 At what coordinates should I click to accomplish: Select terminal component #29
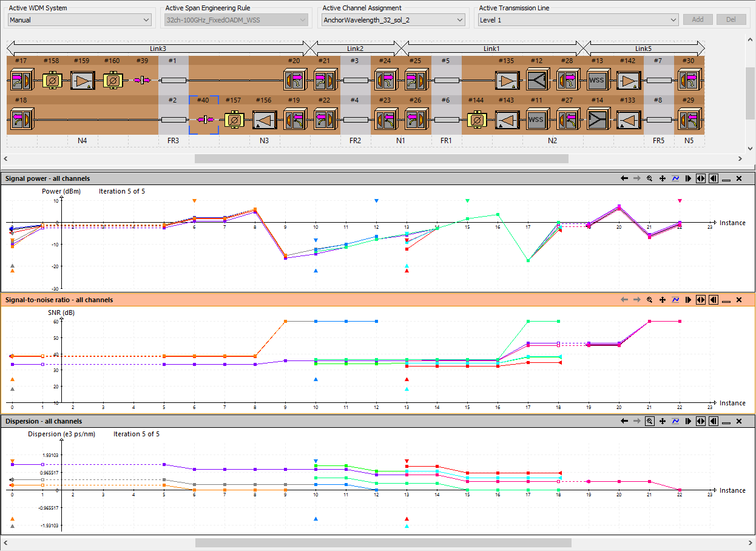coord(689,119)
